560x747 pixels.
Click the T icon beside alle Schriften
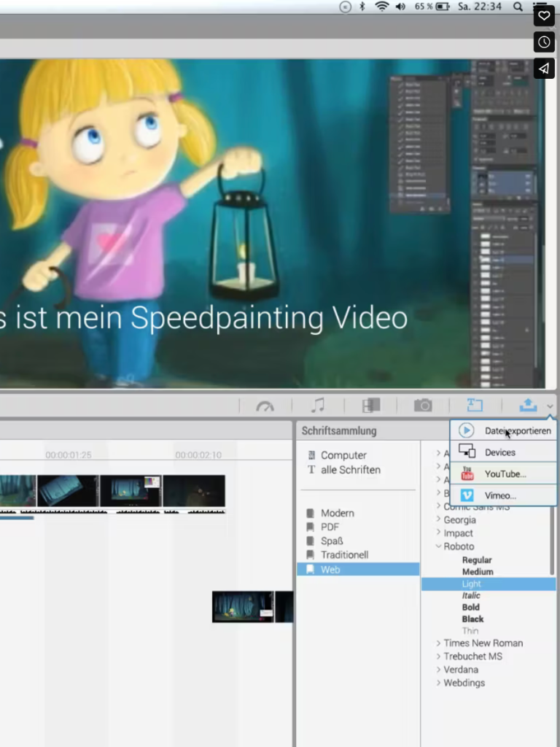coord(311,470)
